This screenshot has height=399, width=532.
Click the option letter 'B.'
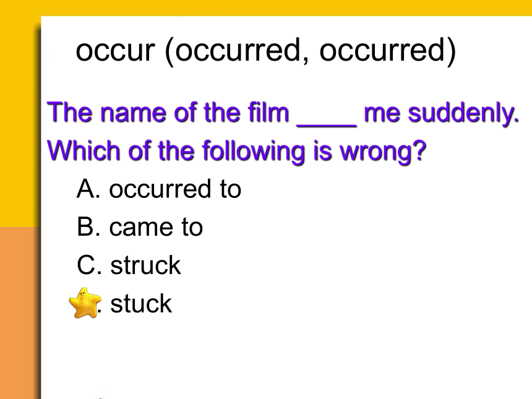[88, 227]
